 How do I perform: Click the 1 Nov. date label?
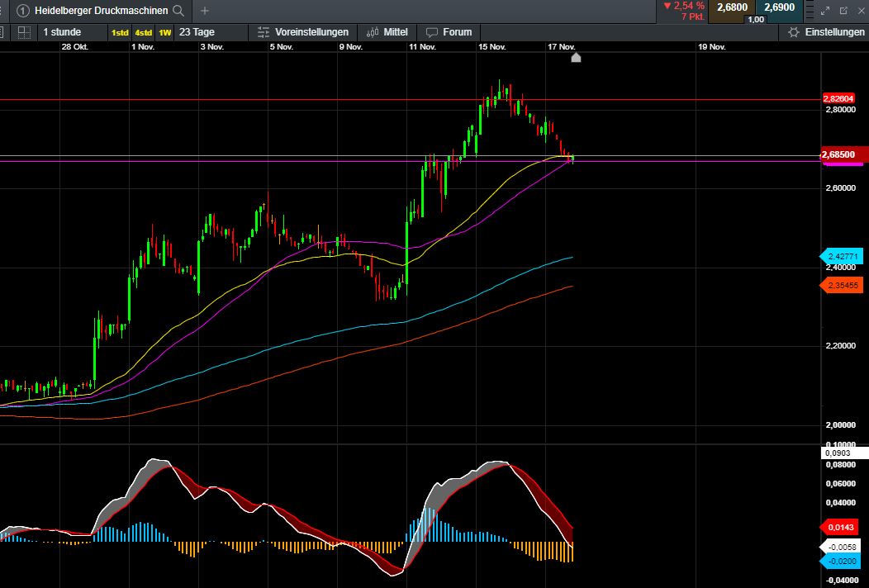[x=143, y=47]
